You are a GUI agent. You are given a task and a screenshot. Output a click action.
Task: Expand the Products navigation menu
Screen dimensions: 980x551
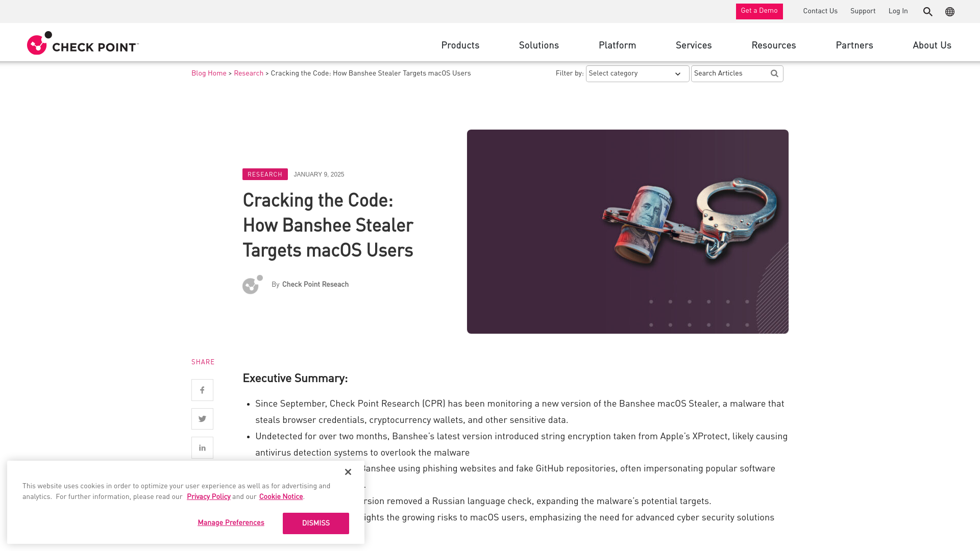(x=460, y=46)
